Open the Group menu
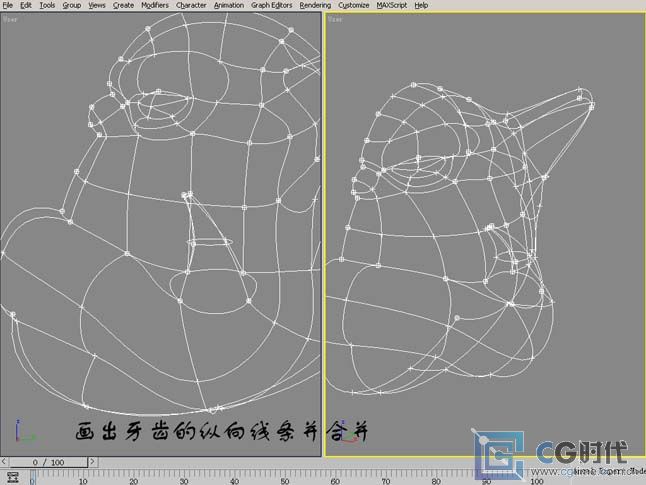Viewport: 646px width, 485px height. (71, 5)
